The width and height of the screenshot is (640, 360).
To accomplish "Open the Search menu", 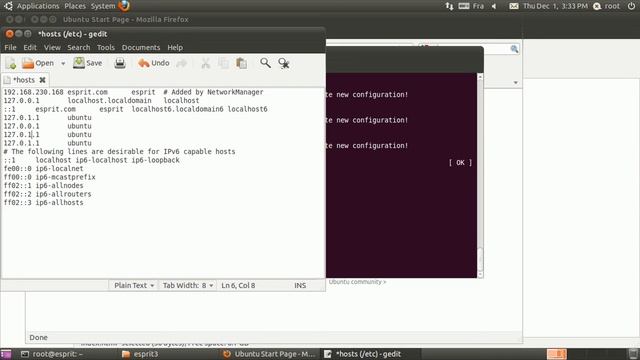I will click(x=78, y=47).
